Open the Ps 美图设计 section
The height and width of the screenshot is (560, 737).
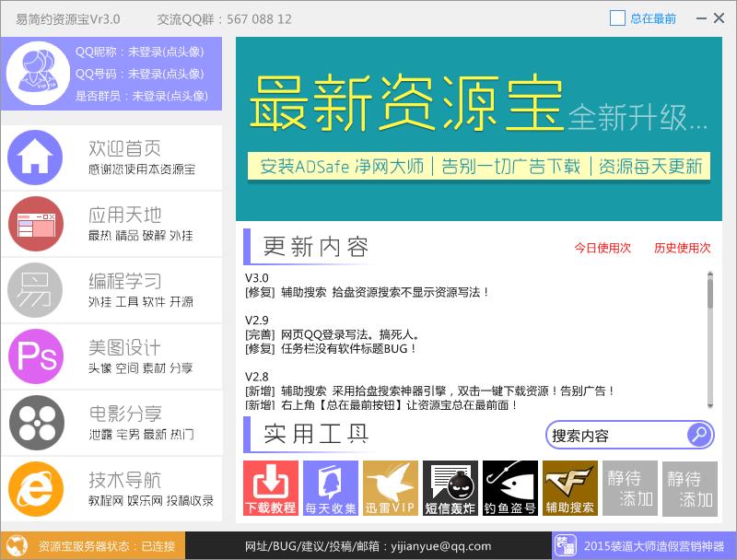click(x=35, y=356)
